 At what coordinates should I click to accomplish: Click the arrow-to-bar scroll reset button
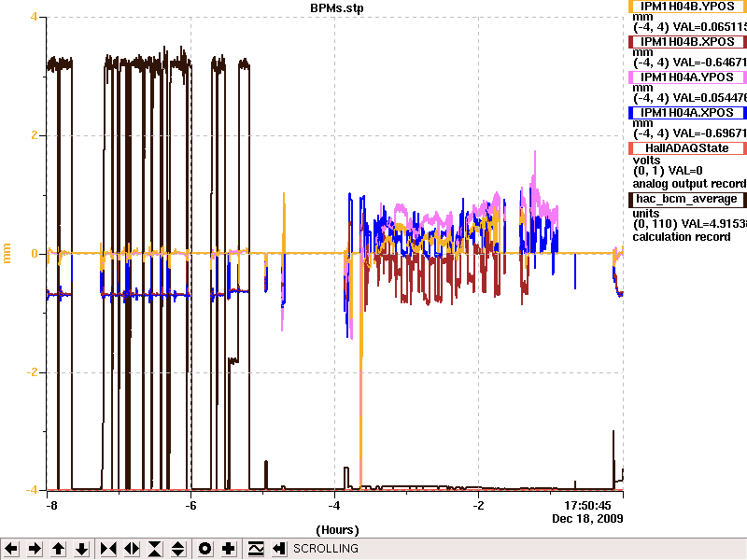click(278, 549)
